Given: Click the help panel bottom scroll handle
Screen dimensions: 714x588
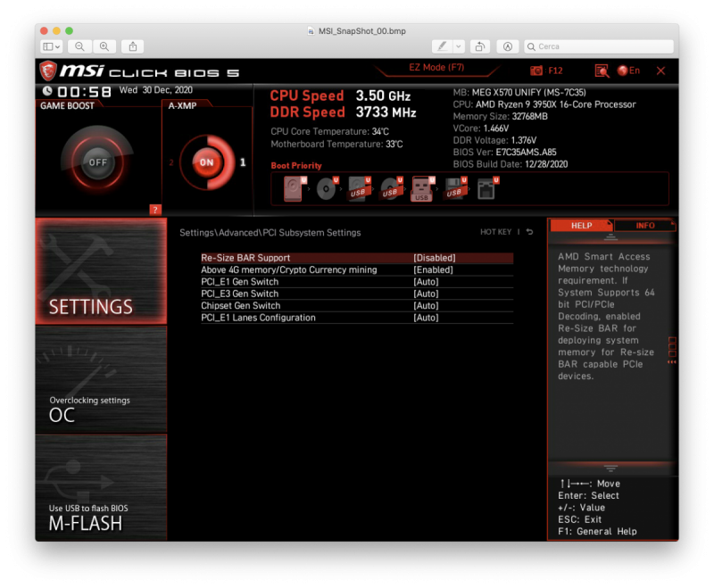Looking at the screenshot, I should [x=610, y=468].
